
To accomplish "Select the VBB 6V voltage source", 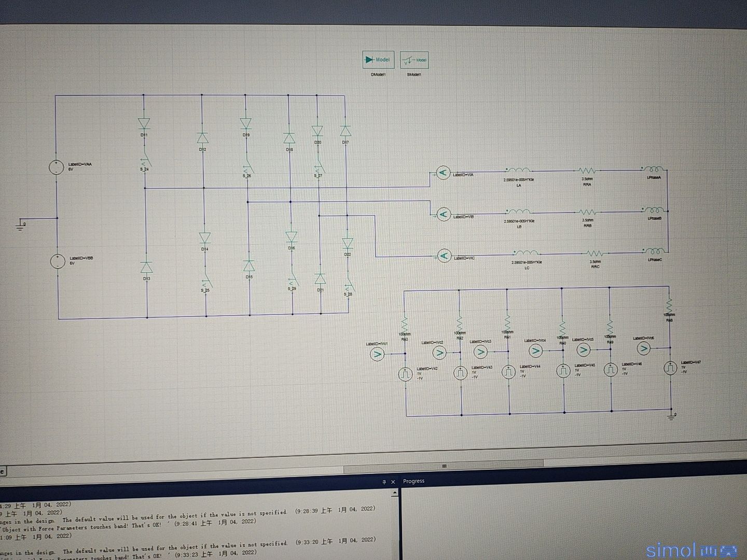I will (57, 261).
